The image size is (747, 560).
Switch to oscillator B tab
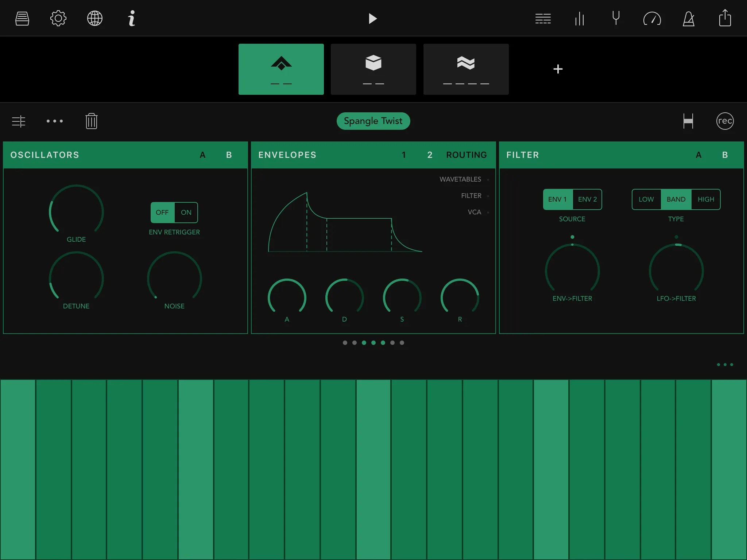(228, 155)
